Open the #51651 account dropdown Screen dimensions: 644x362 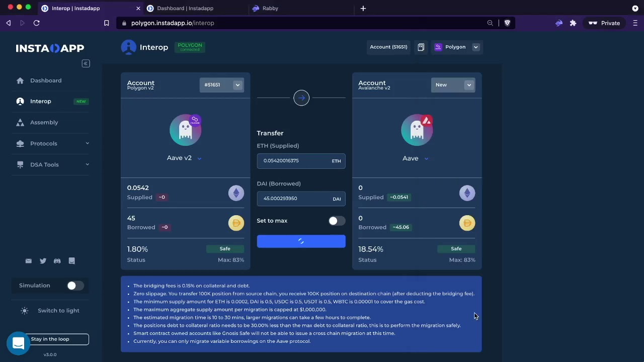(222, 85)
